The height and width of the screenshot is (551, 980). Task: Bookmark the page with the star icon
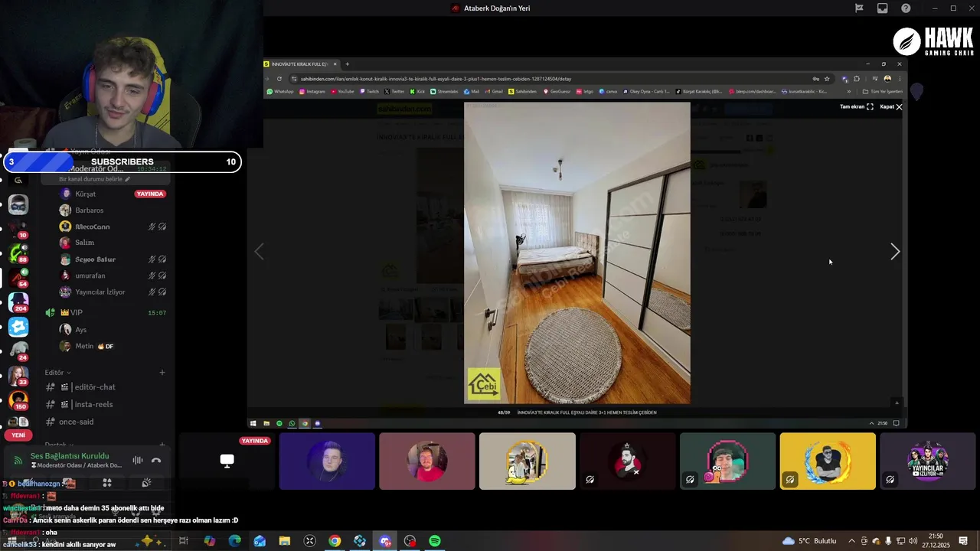tap(827, 79)
